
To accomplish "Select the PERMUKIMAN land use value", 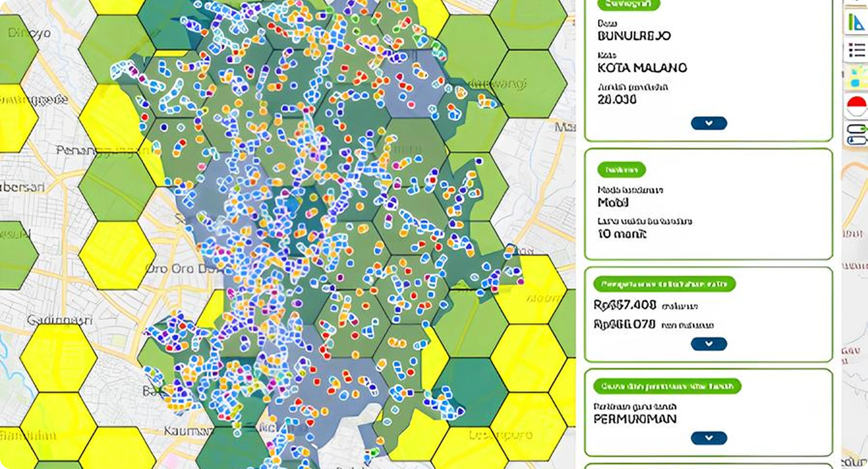I will pos(635,419).
